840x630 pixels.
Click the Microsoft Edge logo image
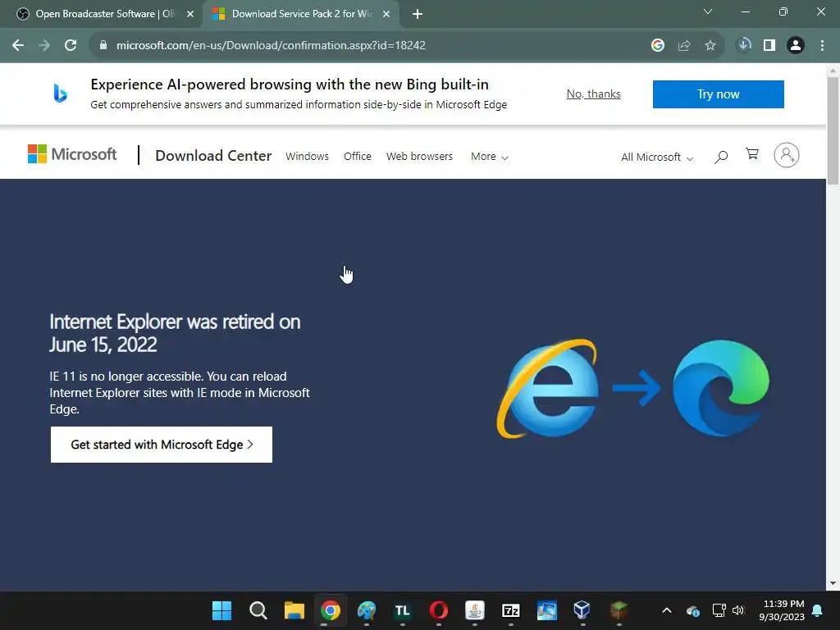click(721, 388)
